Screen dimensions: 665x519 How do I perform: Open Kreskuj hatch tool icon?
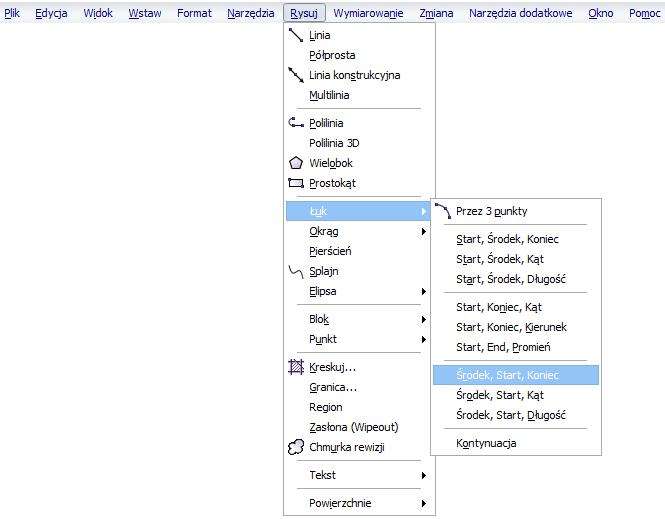(x=296, y=367)
